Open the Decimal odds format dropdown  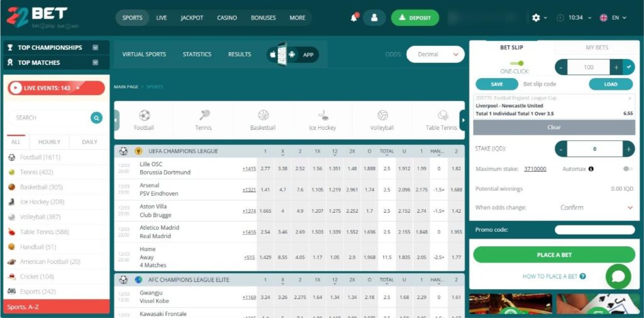pyautogui.click(x=435, y=55)
